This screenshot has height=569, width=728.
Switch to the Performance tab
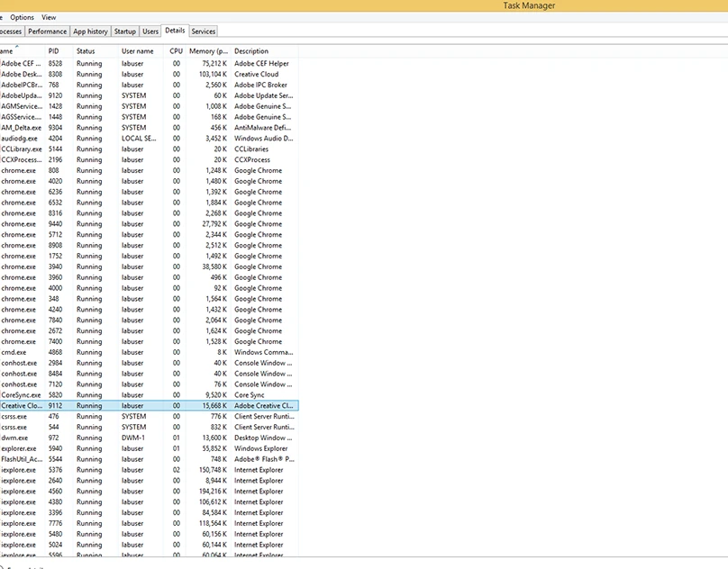[x=48, y=32]
